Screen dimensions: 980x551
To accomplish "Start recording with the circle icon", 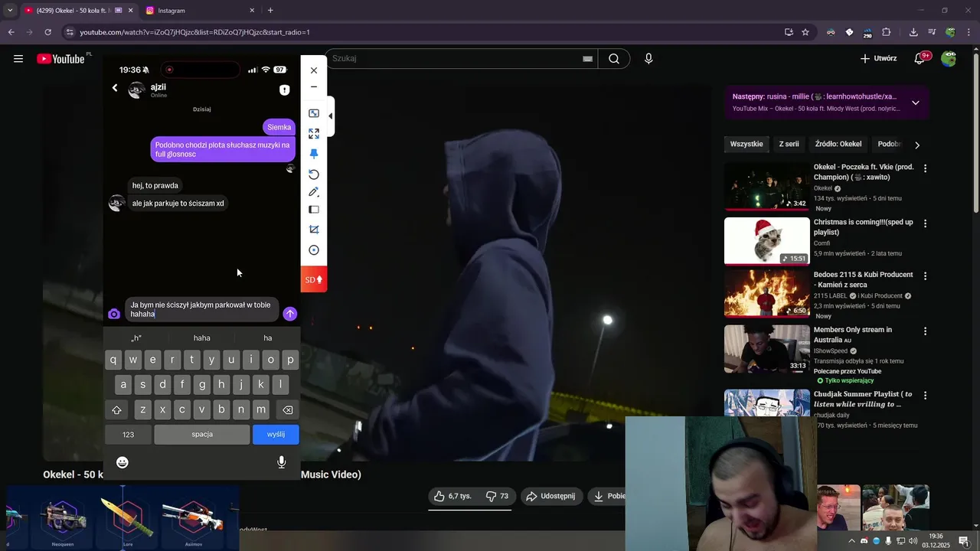I will (314, 250).
